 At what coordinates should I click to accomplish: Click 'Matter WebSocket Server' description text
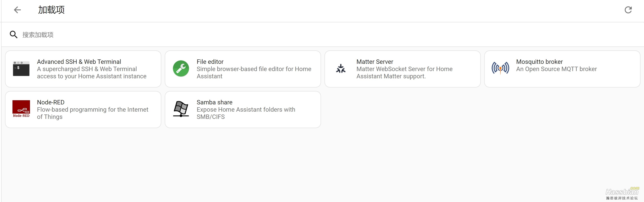point(405,73)
